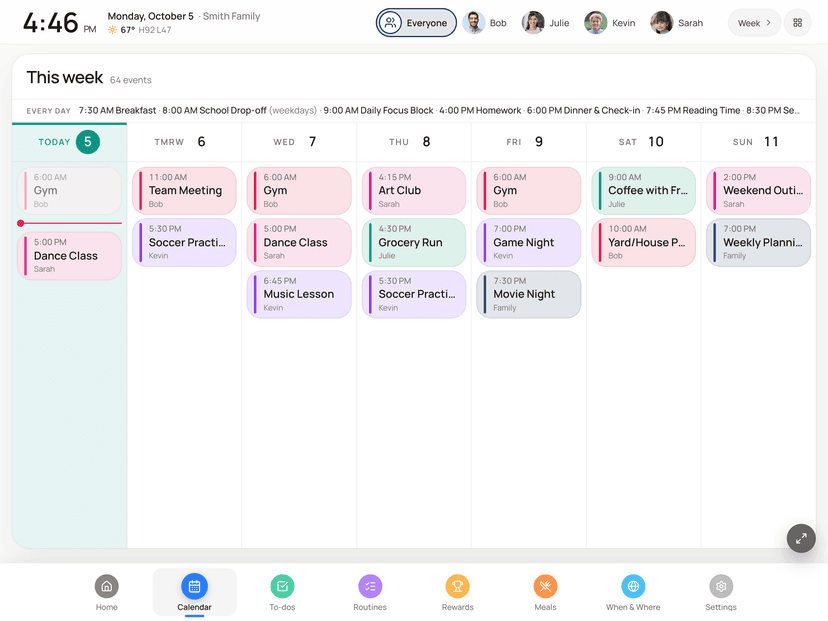This screenshot has width=828, height=621.
Task: Open the Grocery Run event card
Action: (x=414, y=242)
